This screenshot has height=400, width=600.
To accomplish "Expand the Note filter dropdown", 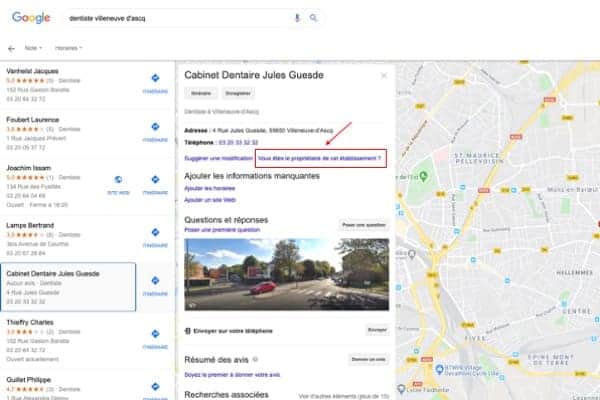I will pyautogui.click(x=33, y=48).
